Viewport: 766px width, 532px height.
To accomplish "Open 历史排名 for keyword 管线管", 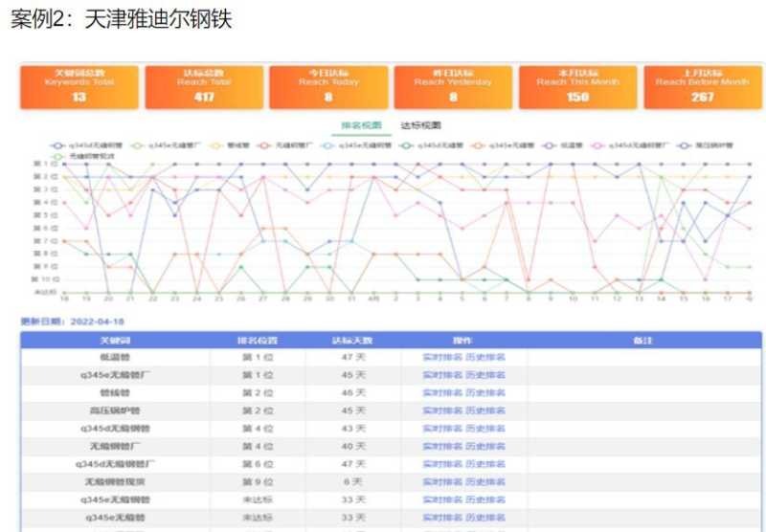I will [x=485, y=393].
